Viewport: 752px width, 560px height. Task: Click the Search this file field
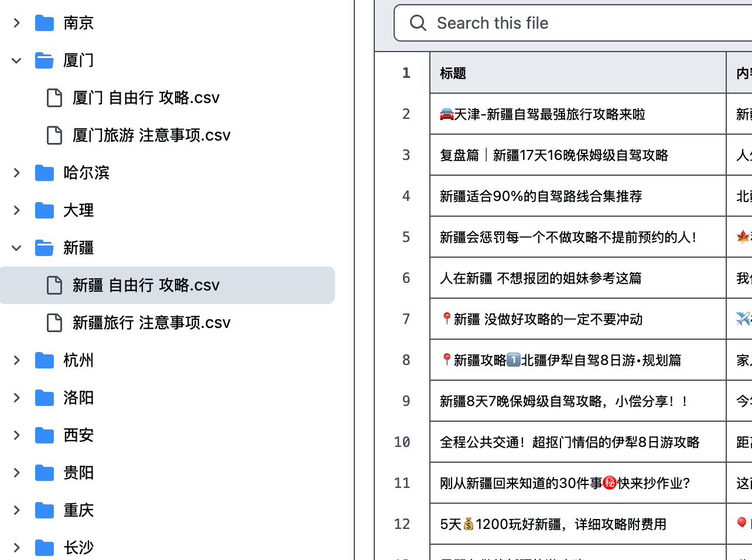coord(573,23)
